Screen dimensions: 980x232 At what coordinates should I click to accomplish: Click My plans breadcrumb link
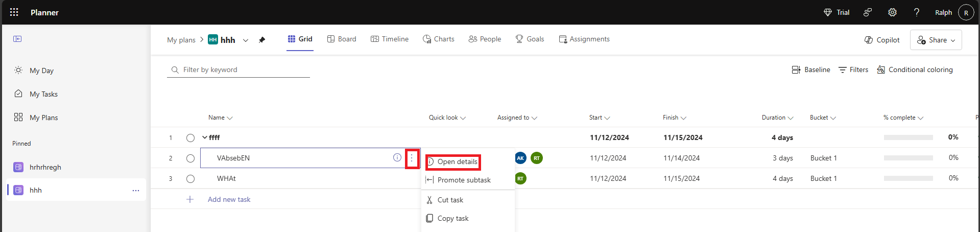click(x=181, y=40)
